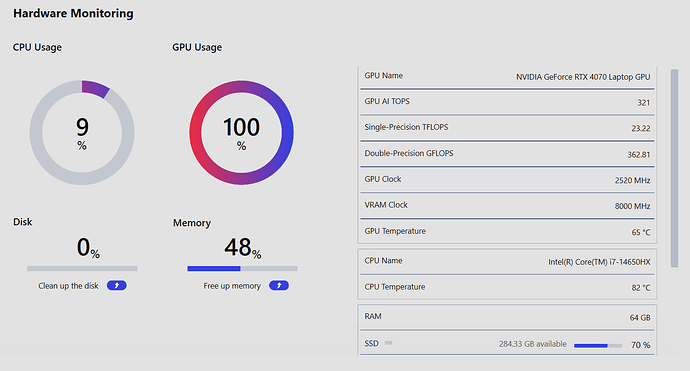Select the GPU AI TOPS row label

tap(387, 101)
